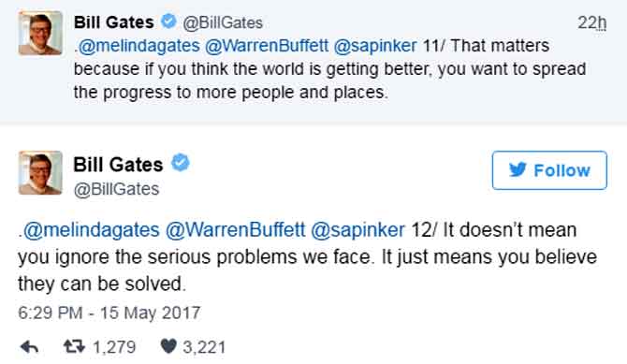Click the reply arrow icon
The width and height of the screenshot is (627, 364).
(x=29, y=347)
